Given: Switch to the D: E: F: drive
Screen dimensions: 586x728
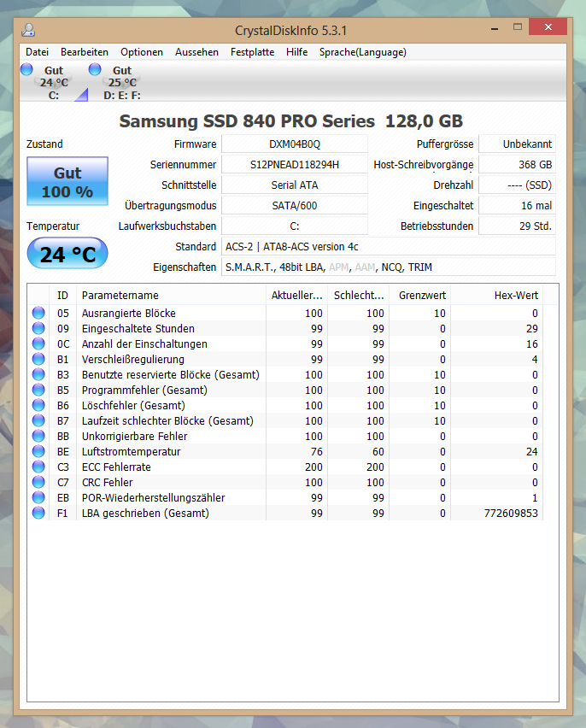Looking at the screenshot, I should click(121, 82).
